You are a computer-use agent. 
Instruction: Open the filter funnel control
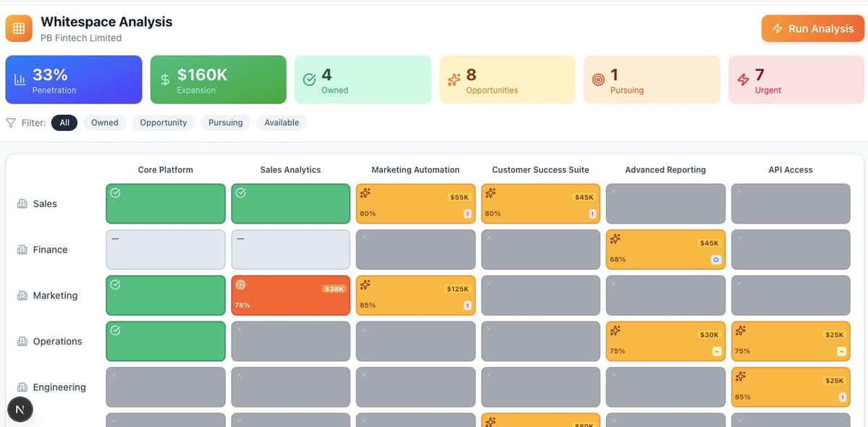click(10, 122)
